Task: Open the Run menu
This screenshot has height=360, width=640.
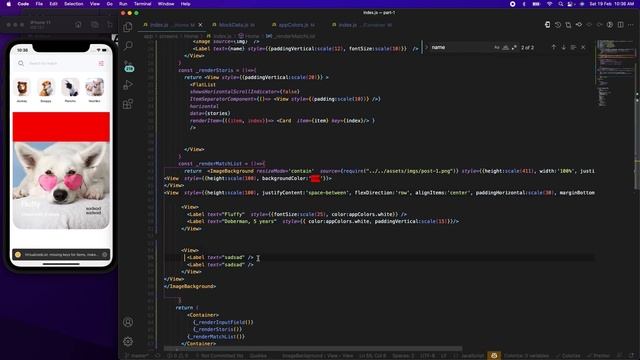Action: click(123, 4)
